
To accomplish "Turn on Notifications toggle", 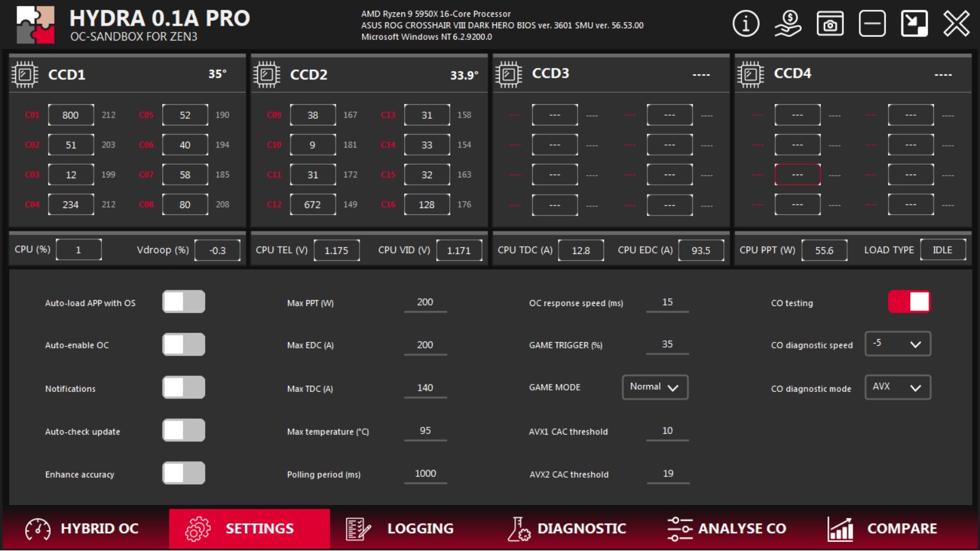I will point(184,388).
